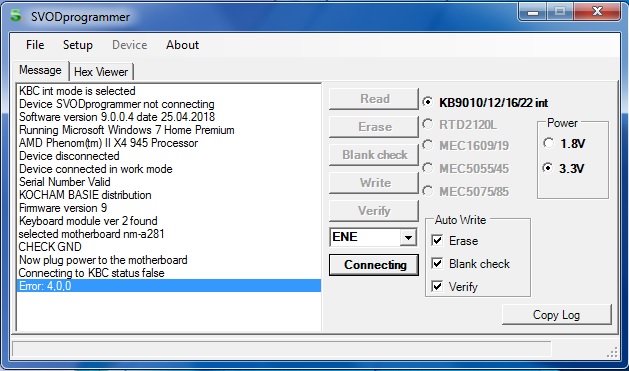Toggle Auto Write Erase checkbox
629x371 pixels.
click(x=437, y=240)
